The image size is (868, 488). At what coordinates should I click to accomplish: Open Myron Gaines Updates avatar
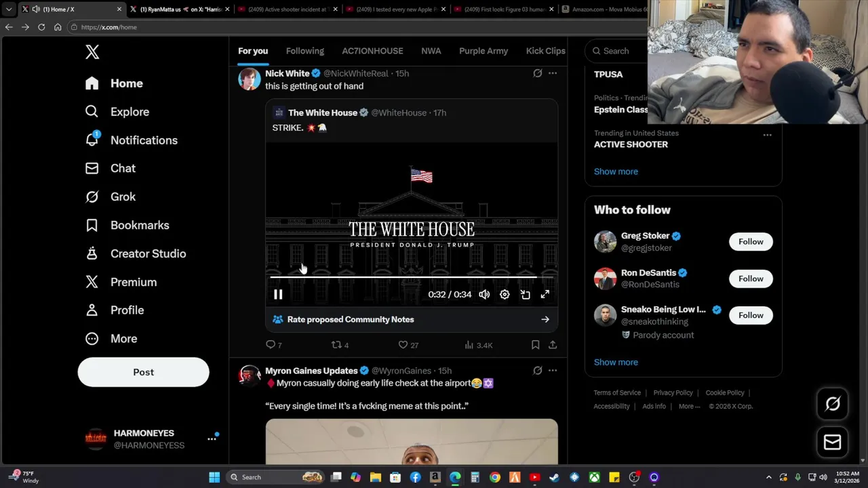pyautogui.click(x=250, y=376)
